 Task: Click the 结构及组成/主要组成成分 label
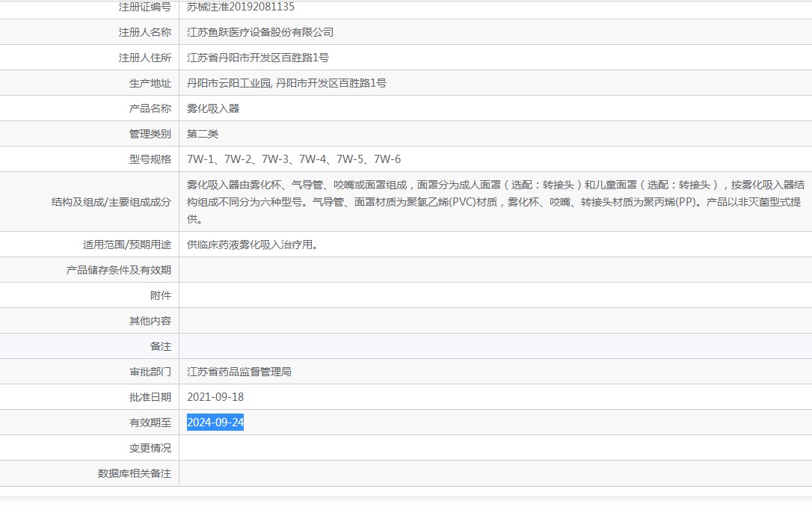(111, 202)
